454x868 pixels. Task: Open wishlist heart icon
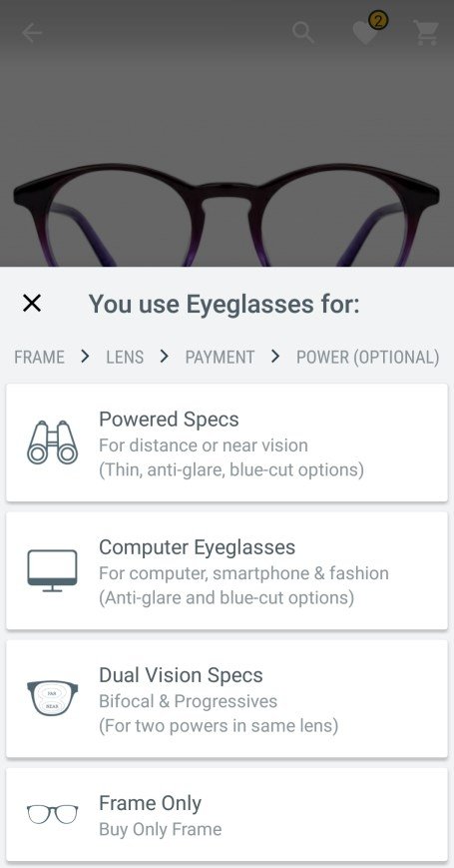click(x=365, y=34)
